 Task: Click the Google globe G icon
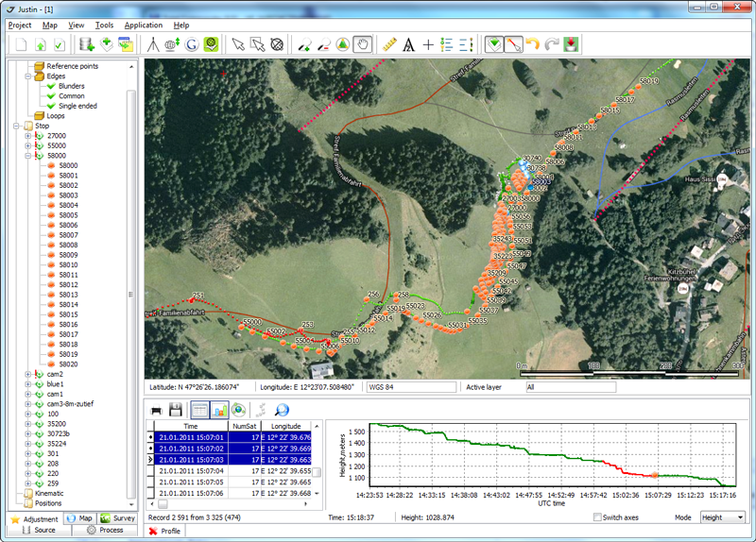[192, 44]
